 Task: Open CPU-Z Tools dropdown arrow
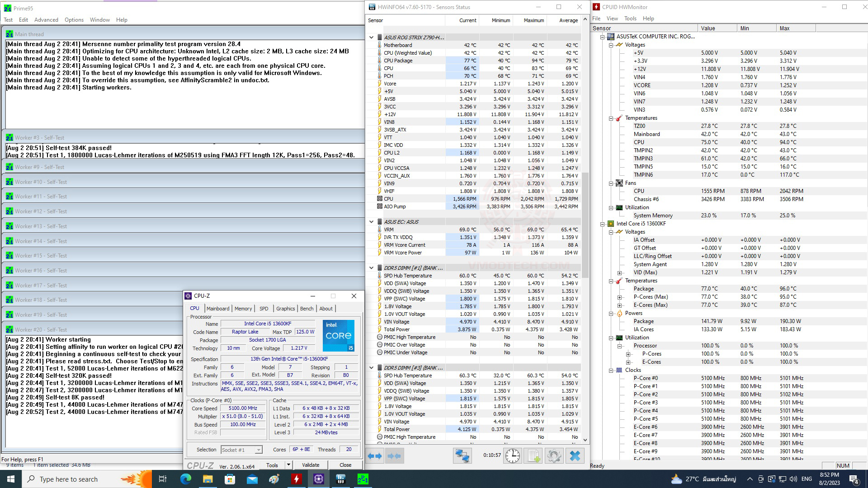(x=288, y=465)
